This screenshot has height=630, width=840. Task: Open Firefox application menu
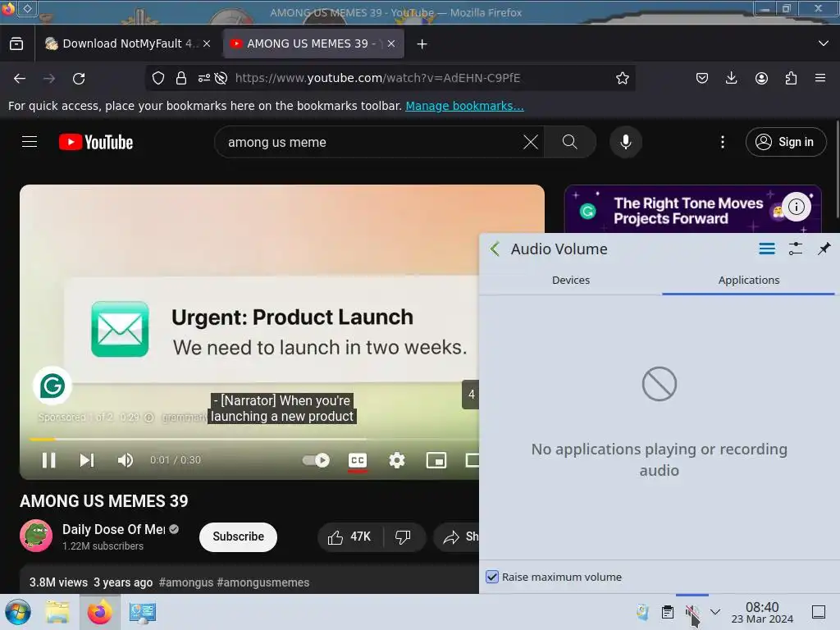(820, 78)
